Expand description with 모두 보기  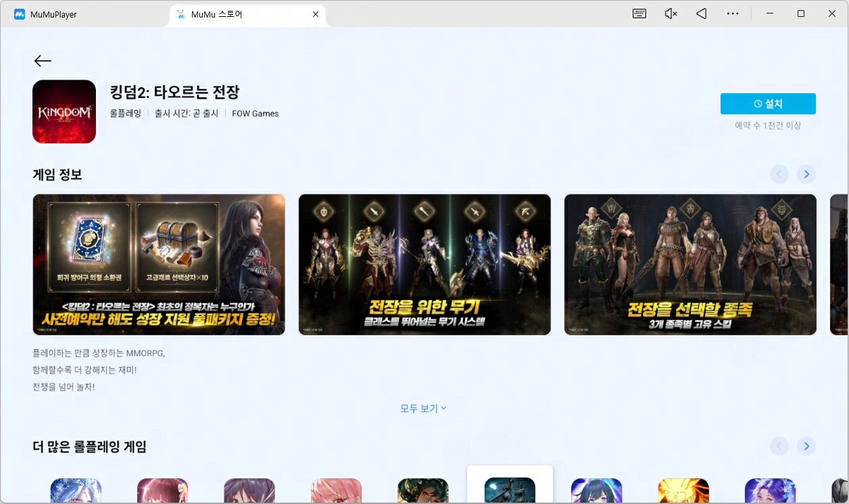point(423,409)
